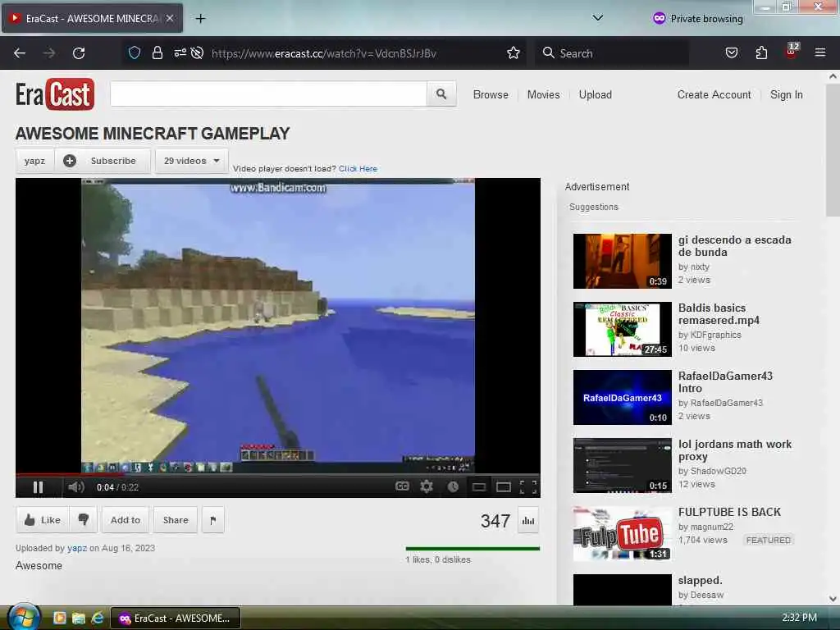Open KDFgraphics channel link

(715, 335)
